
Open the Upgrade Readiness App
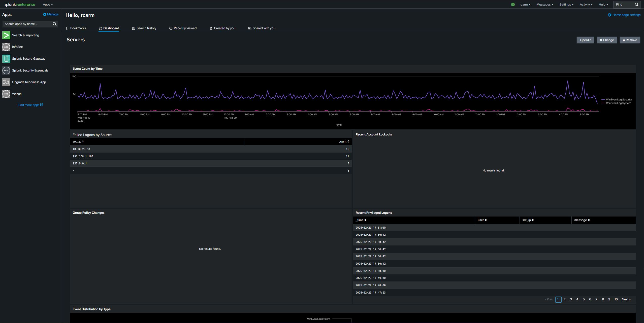(x=29, y=82)
